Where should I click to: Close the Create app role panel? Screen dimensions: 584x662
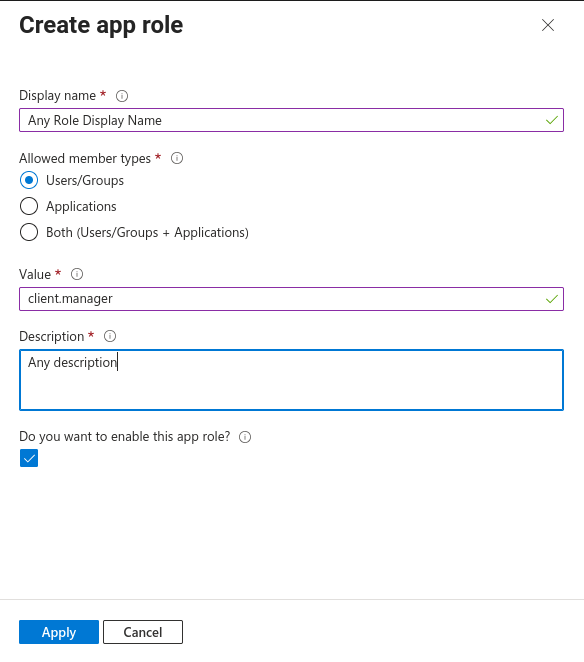pyautogui.click(x=548, y=25)
